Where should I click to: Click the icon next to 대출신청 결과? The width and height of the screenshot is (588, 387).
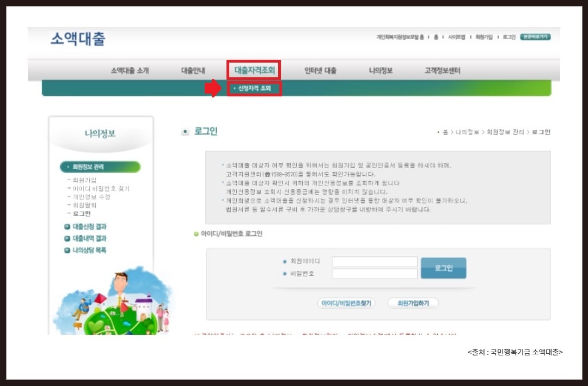(67, 226)
